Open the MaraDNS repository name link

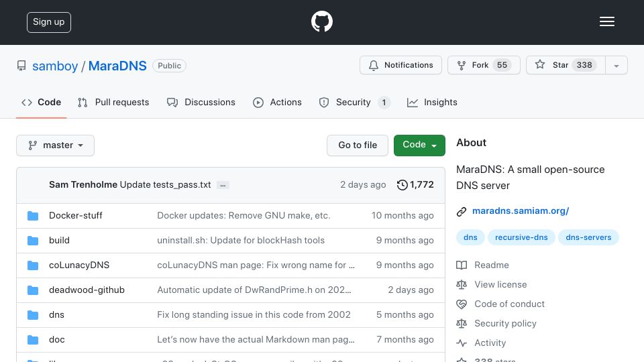click(x=117, y=66)
